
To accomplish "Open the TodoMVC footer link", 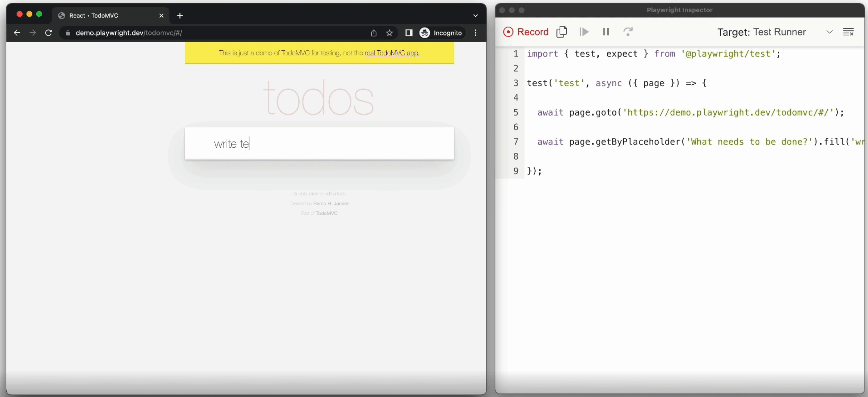I will [327, 213].
